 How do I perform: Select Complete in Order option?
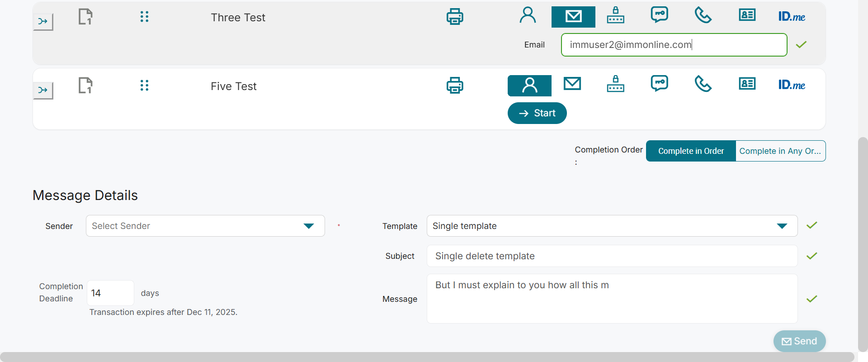click(691, 151)
